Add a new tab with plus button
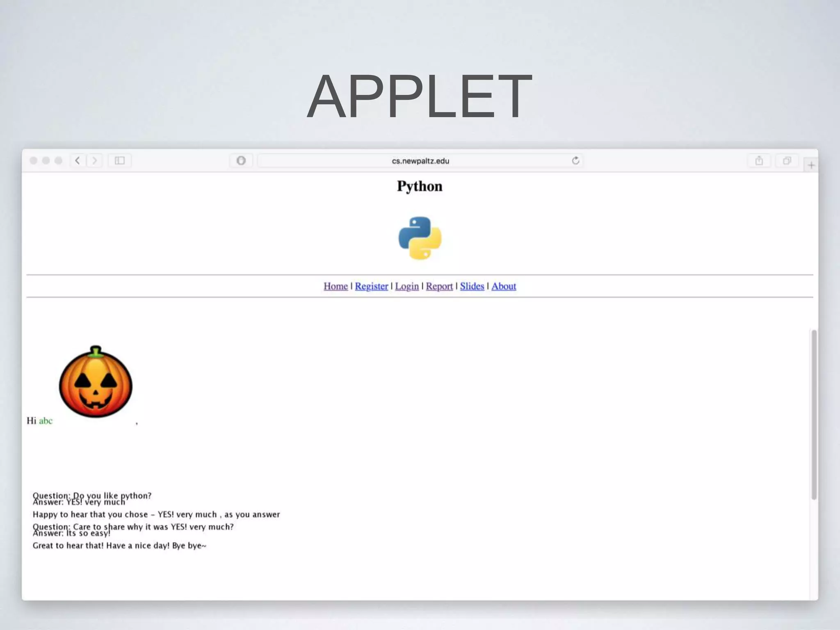Screen dimensions: 840x630 811,165
